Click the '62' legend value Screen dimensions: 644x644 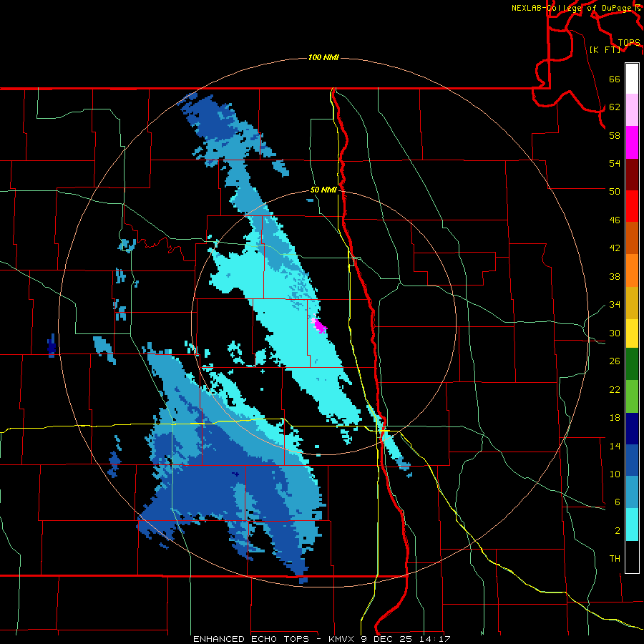click(x=615, y=107)
